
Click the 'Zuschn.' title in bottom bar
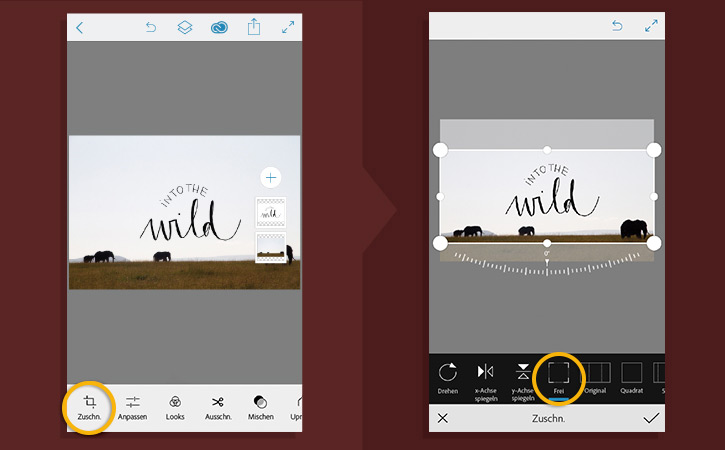(x=548, y=419)
